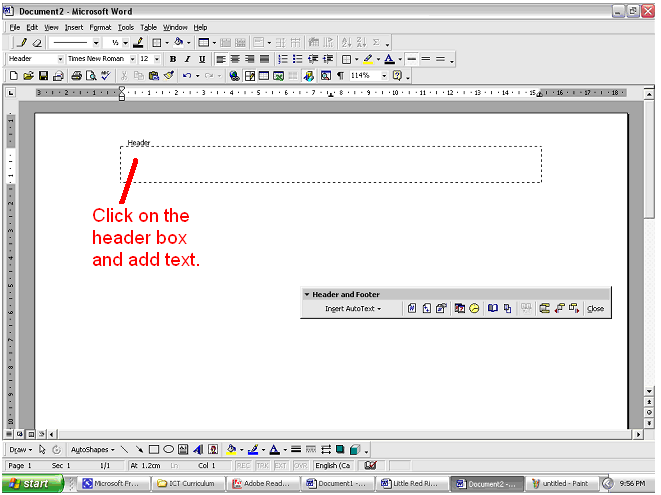Enable Center paragraph alignment
661x495 pixels.
coord(235,59)
